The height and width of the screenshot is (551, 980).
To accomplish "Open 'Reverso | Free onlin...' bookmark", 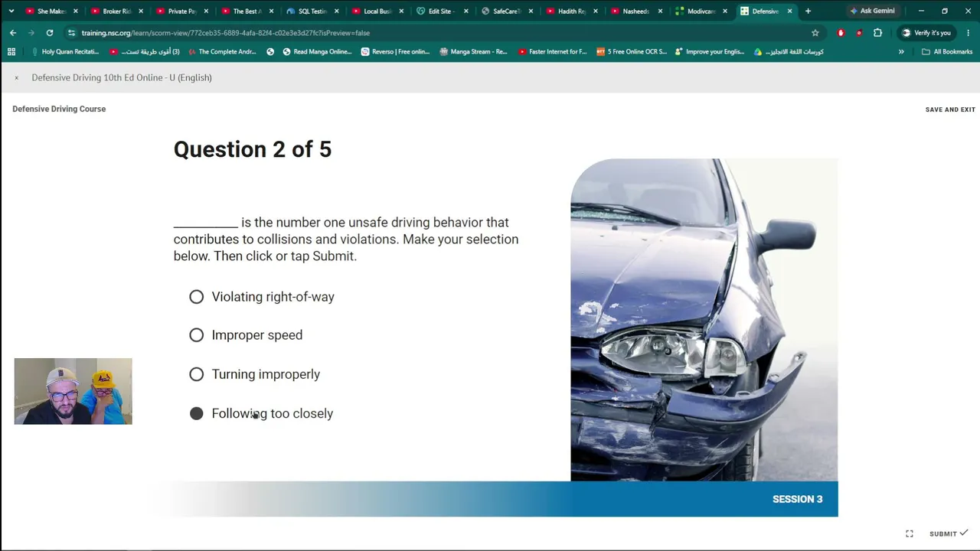I will 395,52.
